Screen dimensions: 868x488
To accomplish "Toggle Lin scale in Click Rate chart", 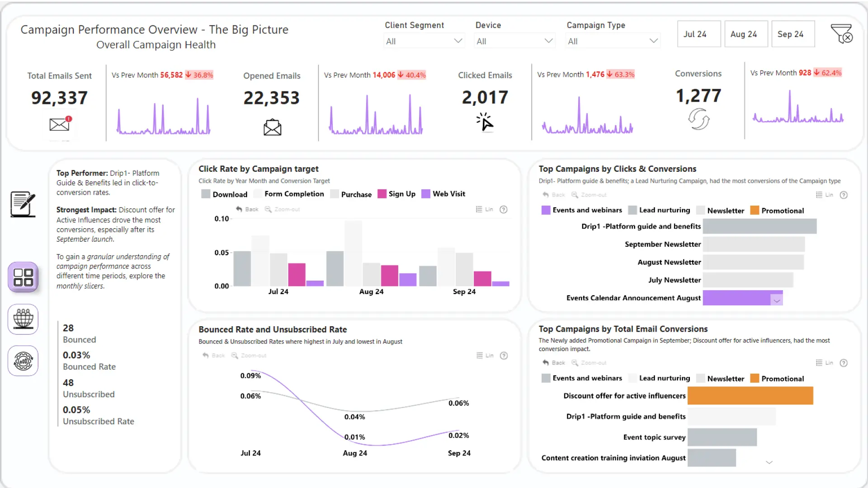I will coord(484,209).
